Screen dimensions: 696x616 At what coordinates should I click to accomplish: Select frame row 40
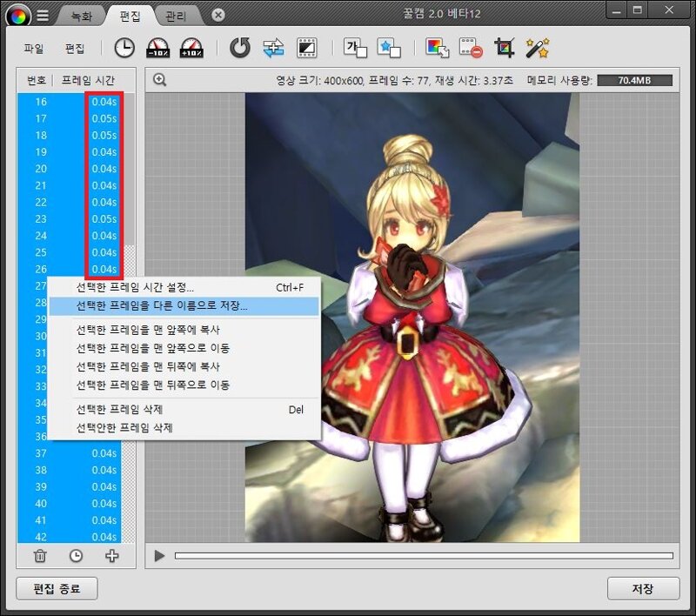tap(70, 504)
